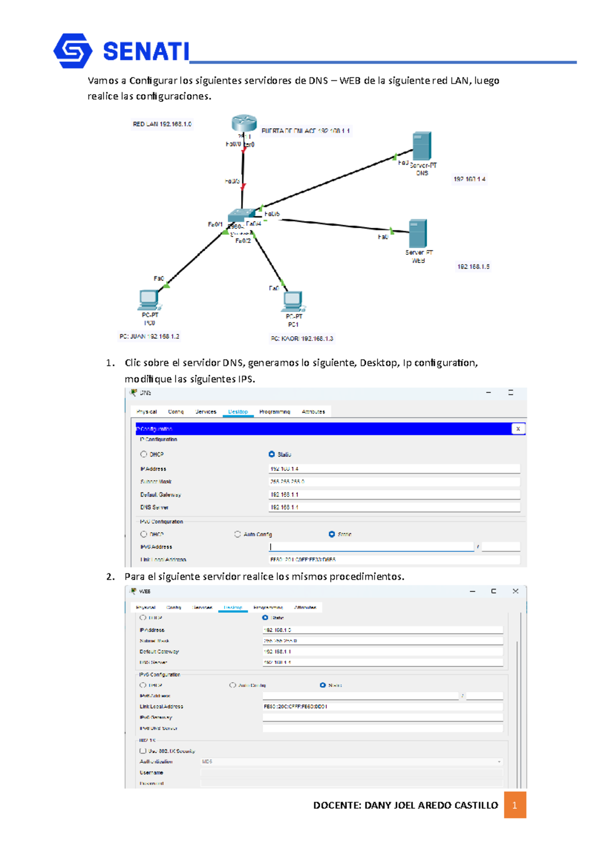Click the WEB Server-PT icon in the diagram
The image size is (614, 868).
[418, 234]
